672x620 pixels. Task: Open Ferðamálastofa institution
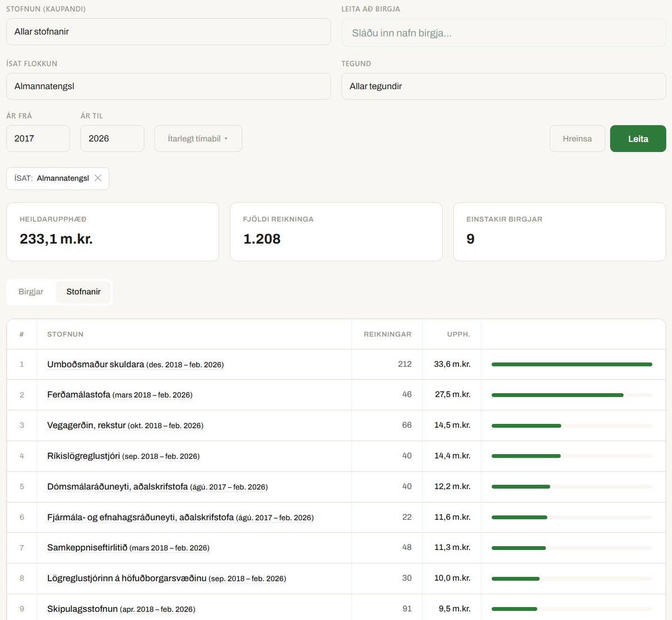[x=119, y=395]
